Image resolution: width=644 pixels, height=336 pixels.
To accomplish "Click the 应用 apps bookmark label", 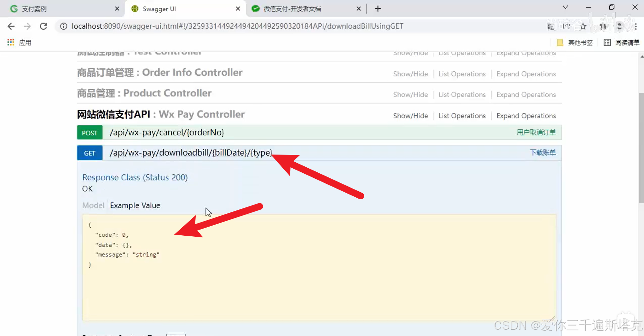I will [25, 43].
